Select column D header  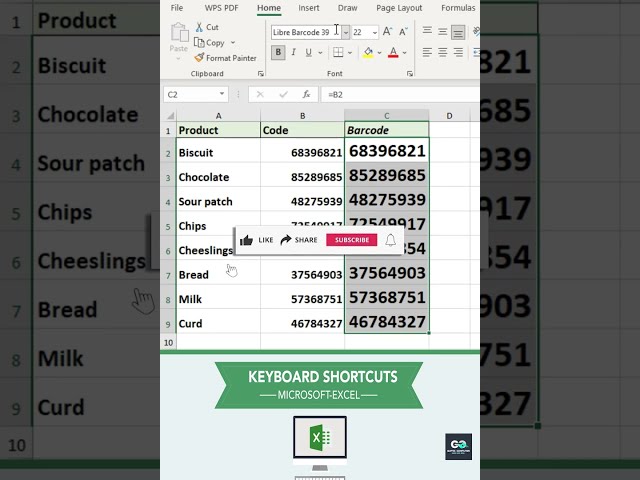click(x=449, y=116)
